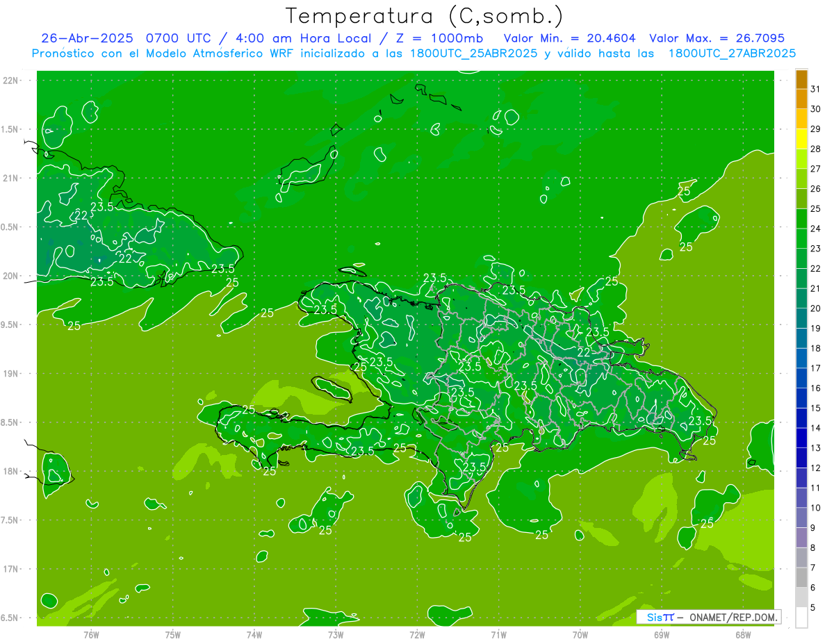
Task: Click the "22" contour label inside Dominican Republic
Action: (x=584, y=353)
